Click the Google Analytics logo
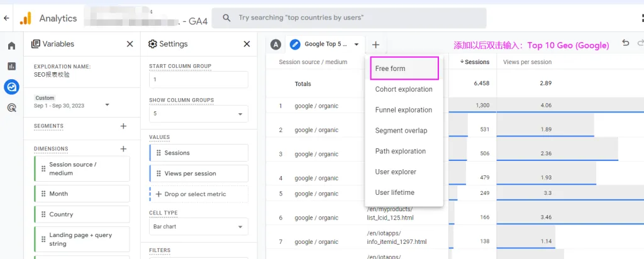Image resolution: width=644 pixels, height=259 pixels. click(x=25, y=18)
